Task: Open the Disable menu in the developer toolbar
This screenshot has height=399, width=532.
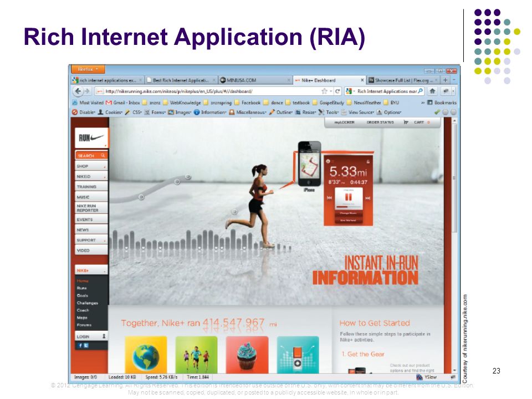Action: coord(84,112)
